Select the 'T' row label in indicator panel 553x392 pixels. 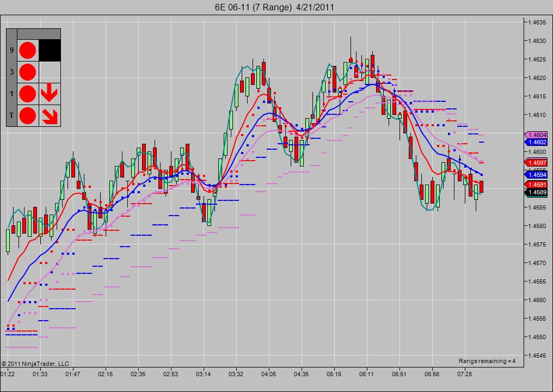(11, 116)
